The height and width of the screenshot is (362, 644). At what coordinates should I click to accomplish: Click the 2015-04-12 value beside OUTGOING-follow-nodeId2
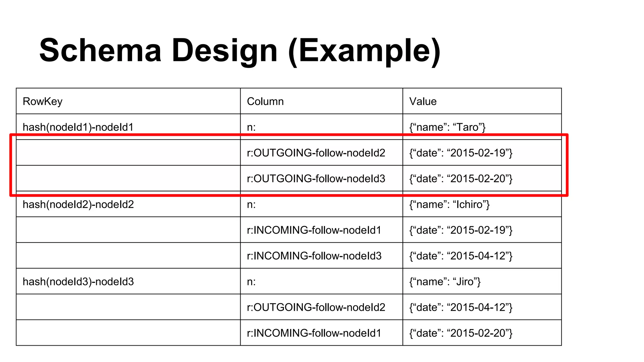click(x=461, y=307)
